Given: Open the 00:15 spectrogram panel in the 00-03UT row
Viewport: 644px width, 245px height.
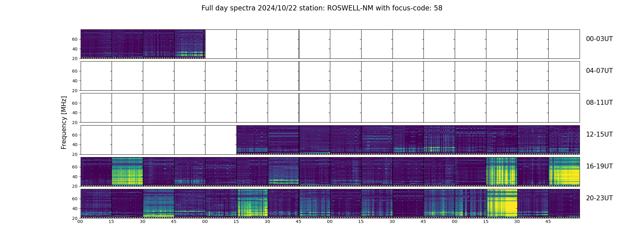Looking at the screenshot, I should (x=128, y=44).
